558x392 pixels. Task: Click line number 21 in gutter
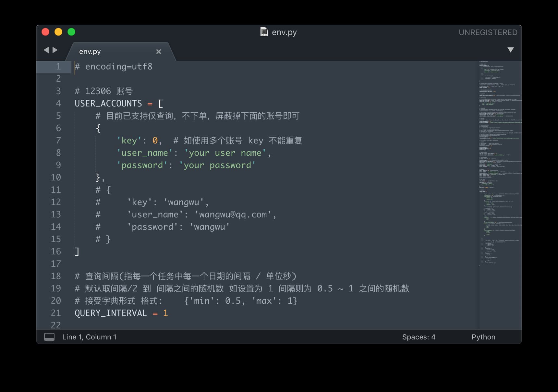click(56, 313)
